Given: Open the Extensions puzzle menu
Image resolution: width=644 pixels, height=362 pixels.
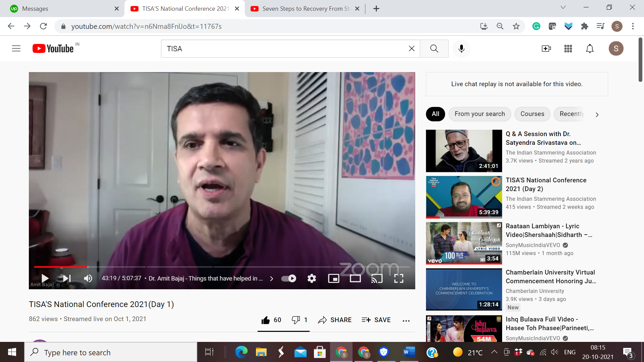Looking at the screenshot, I should point(585,26).
